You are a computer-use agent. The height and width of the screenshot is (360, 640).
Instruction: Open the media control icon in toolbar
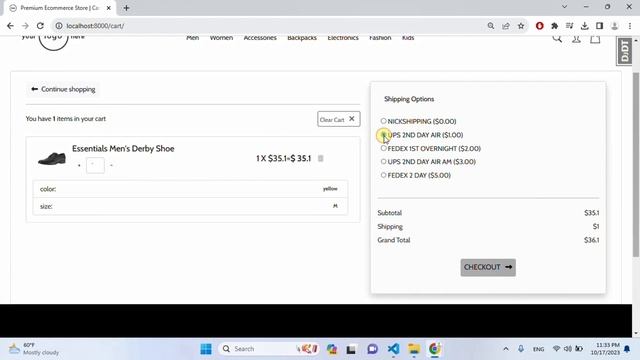tap(569, 26)
